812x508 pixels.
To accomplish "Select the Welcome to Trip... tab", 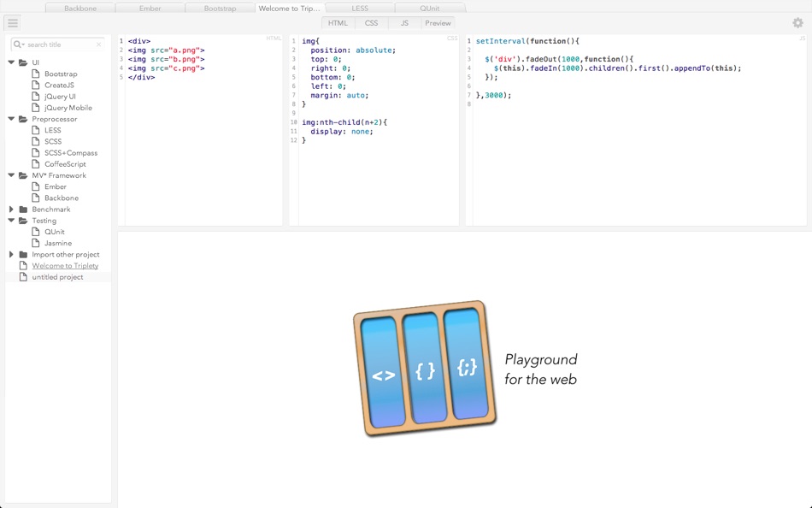I will pyautogui.click(x=290, y=9).
